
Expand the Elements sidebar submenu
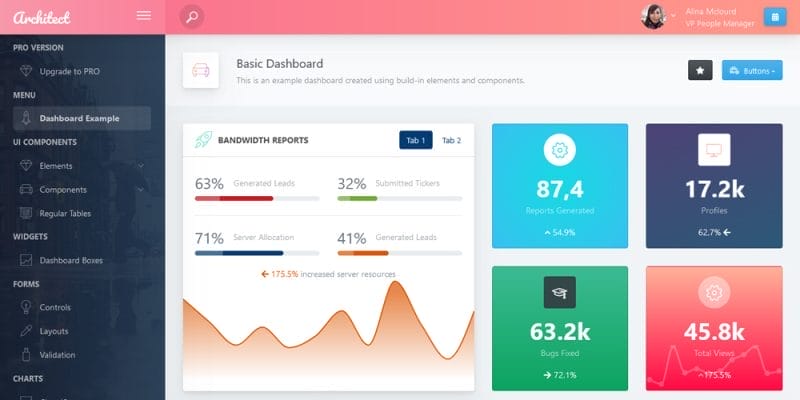click(82, 166)
